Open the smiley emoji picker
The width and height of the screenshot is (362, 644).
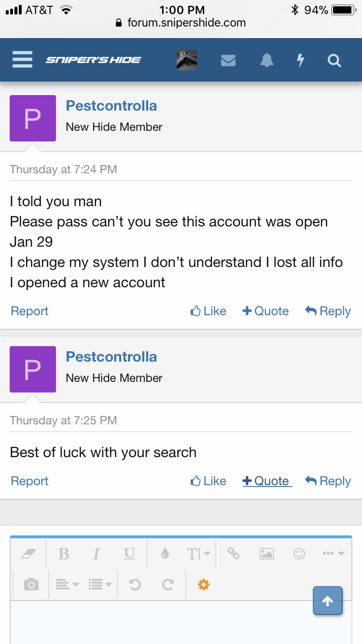coord(299,554)
